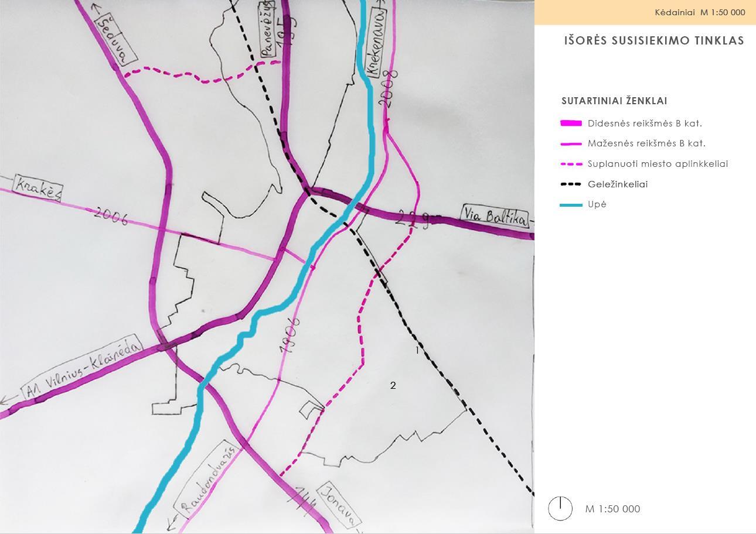Viewport: 756px width, 534px height.
Task: Select the 'IŠORĖS SUSISIEKIMO TINKLAS' title
Action: (654, 40)
